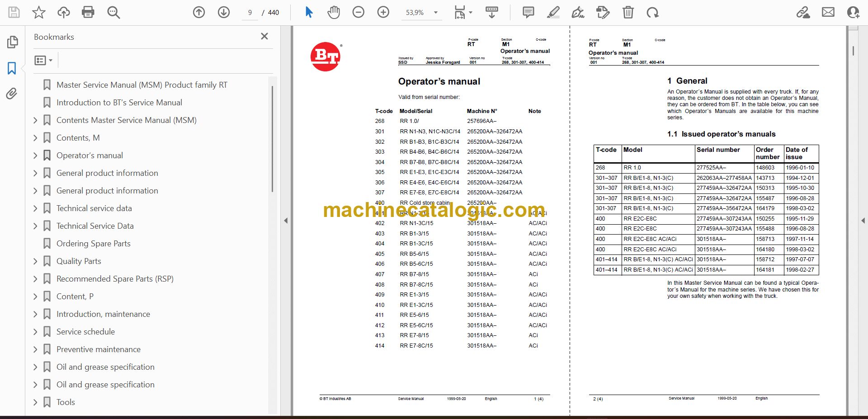Select order number 164181 in table

point(765,270)
